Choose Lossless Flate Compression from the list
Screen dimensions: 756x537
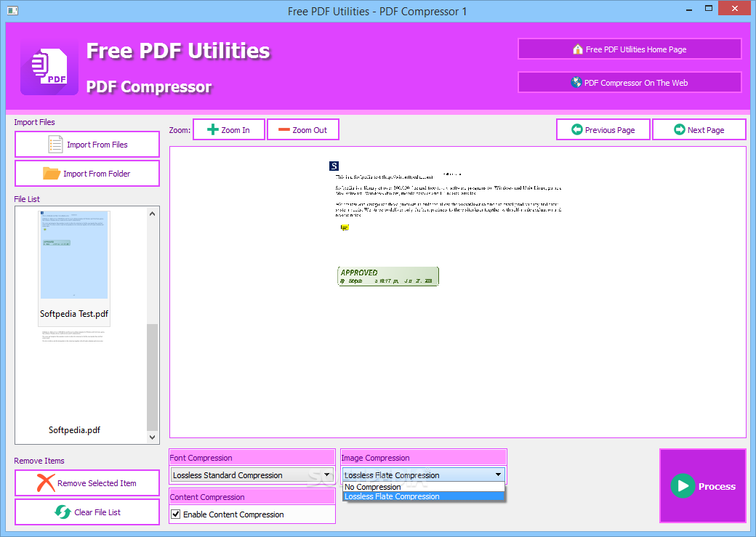click(393, 496)
